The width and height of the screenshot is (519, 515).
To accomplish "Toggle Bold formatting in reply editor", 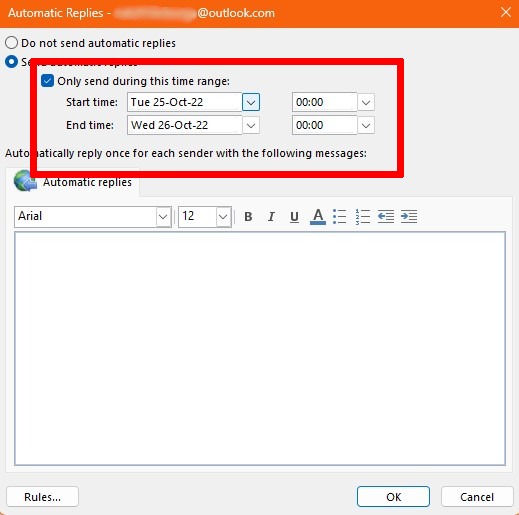I will pos(248,217).
